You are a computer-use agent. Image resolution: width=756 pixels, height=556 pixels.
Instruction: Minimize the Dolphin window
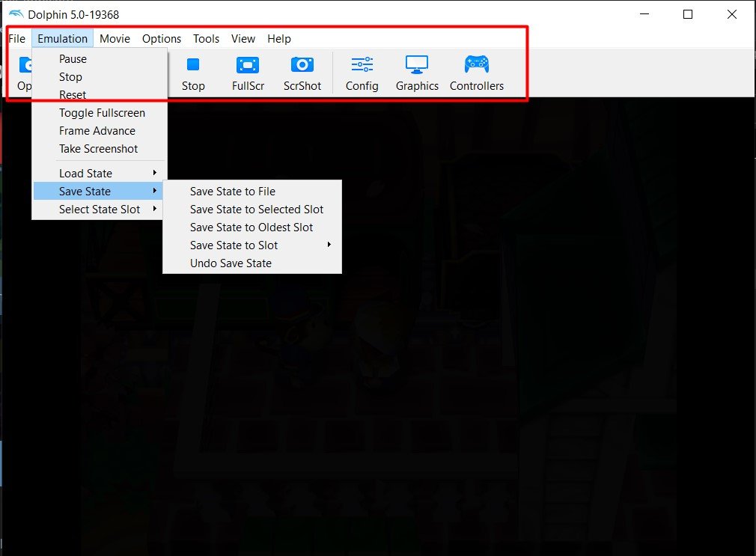coord(644,14)
